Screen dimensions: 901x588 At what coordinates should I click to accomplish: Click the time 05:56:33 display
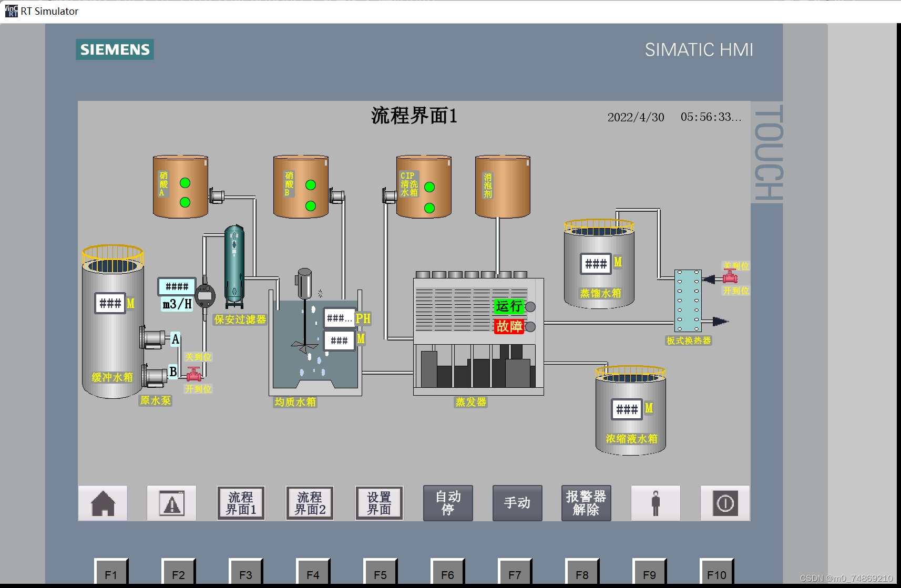click(x=711, y=117)
